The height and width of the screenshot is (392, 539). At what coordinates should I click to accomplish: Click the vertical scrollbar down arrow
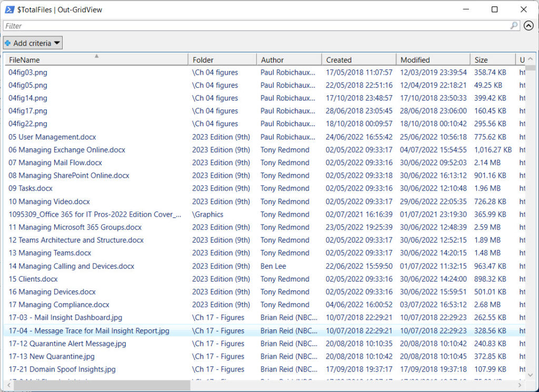[x=530, y=375]
